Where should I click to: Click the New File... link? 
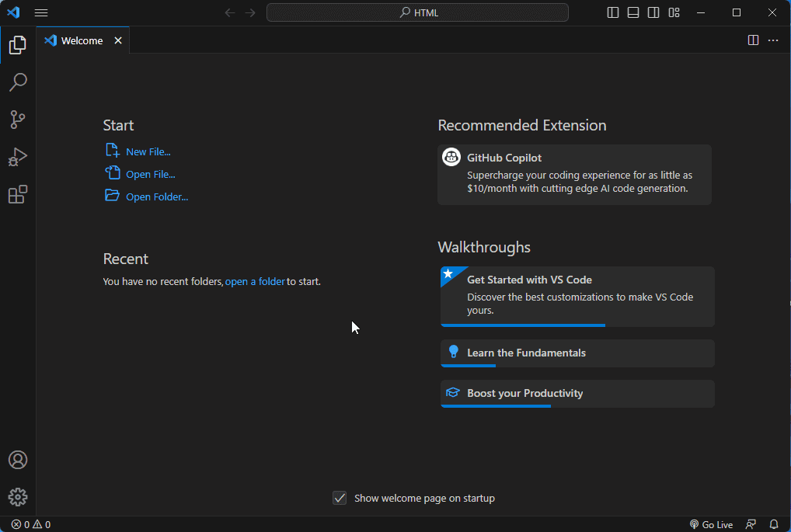pos(148,151)
